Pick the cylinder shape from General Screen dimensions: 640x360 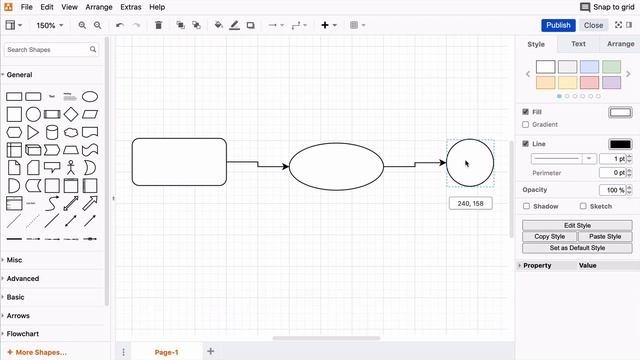click(52, 132)
